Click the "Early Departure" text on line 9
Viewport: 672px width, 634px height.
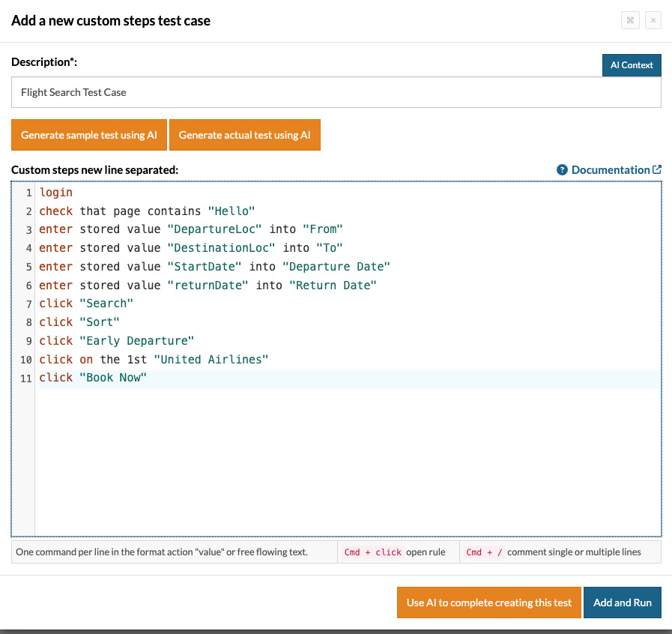click(136, 340)
